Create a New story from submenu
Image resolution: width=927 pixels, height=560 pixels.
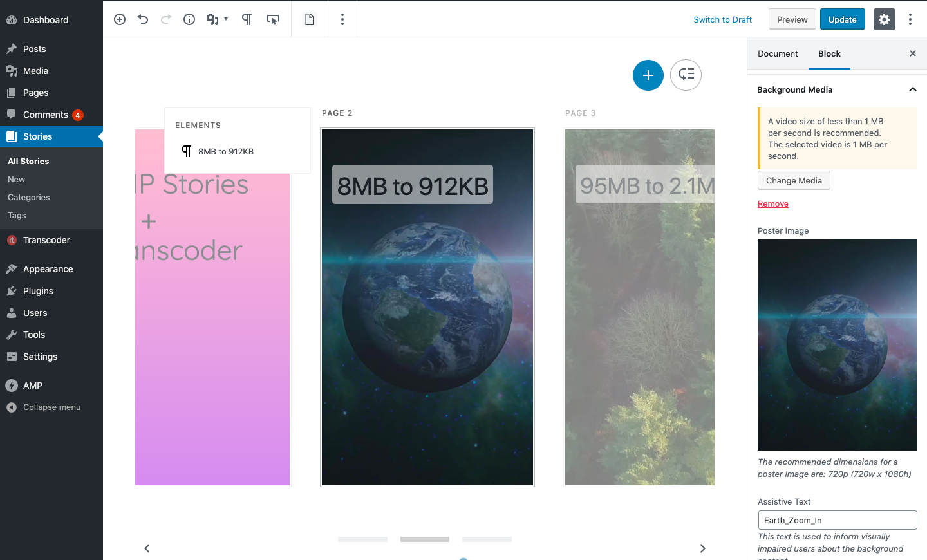(17, 179)
